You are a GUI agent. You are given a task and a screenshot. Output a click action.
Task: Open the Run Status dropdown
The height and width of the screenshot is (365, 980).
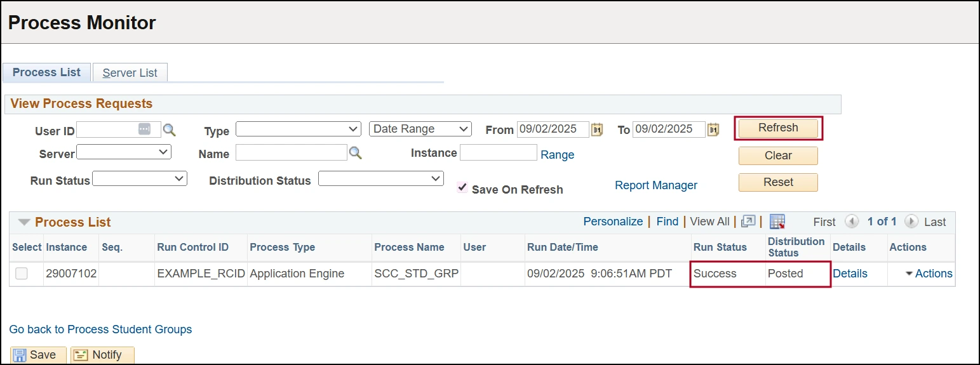tap(140, 180)
